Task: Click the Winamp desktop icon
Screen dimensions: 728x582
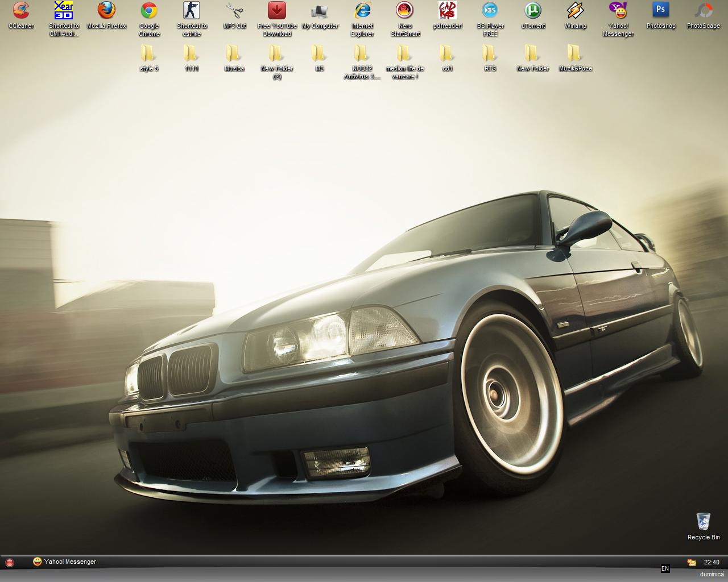Action: click(576, 11)
